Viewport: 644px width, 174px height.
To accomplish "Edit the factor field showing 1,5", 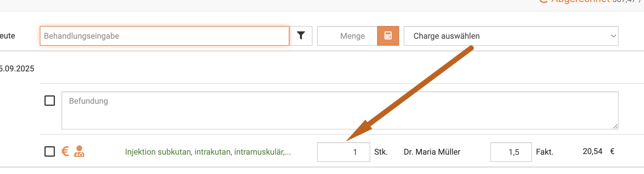I will point(511,152).
